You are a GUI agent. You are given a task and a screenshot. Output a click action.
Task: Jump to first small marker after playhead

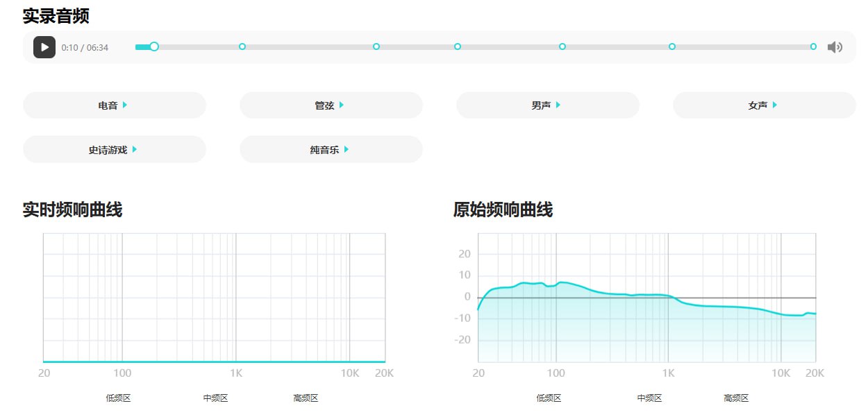click(x=242, y=46)
